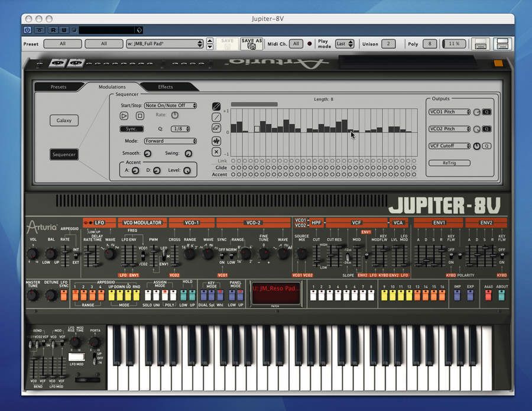532x411 pixels.
Task: Open the Sequencer modulation page
Action: click(x=64, y=154)
